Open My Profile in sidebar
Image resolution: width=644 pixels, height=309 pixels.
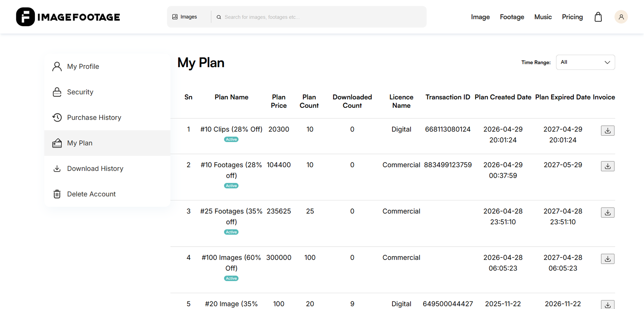107,66
